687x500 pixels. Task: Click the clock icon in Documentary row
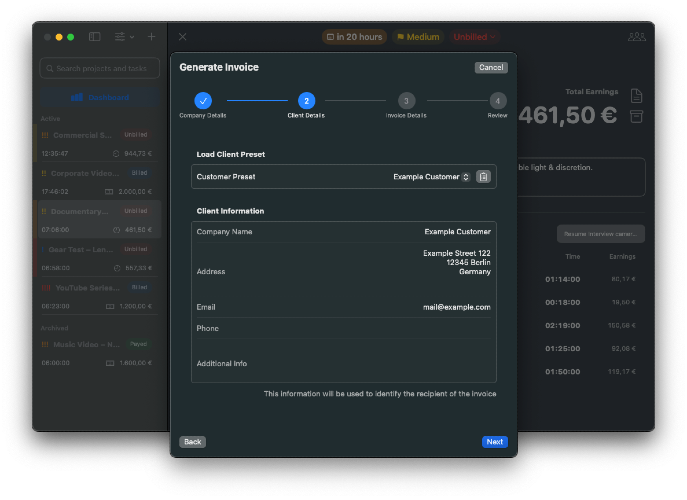[117, 230]
